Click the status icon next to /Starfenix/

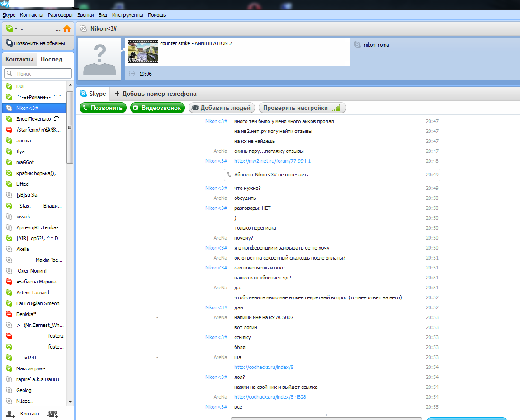point(9,130)
